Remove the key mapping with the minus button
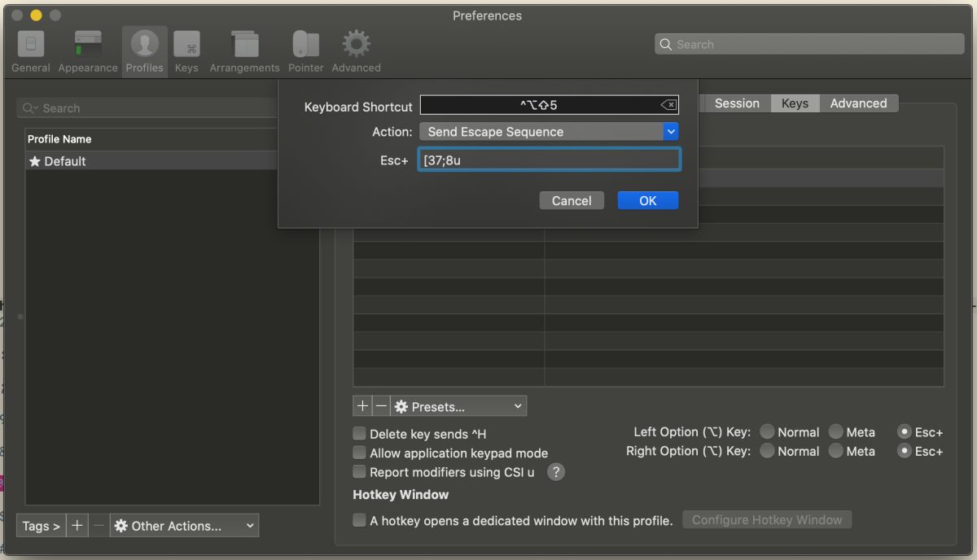This screenshot has width=977, height=560. 380,406
